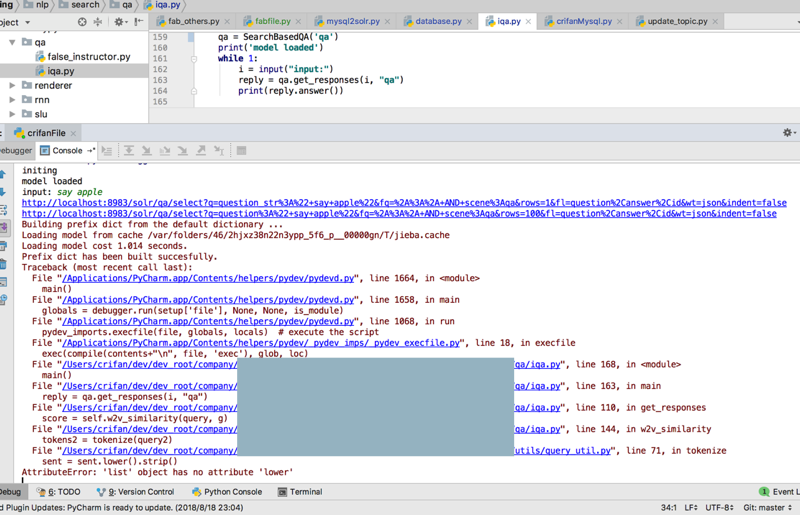Open the Project view dropdown arrow
The image size is (800, 515).
(28, 22)
